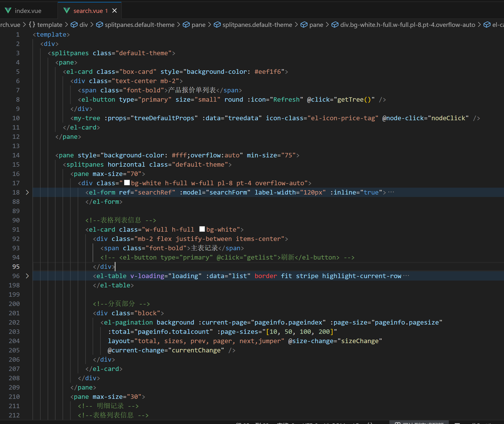Open template breadcrumb segment
Screen dimensions: 504x424
[50, 25]
